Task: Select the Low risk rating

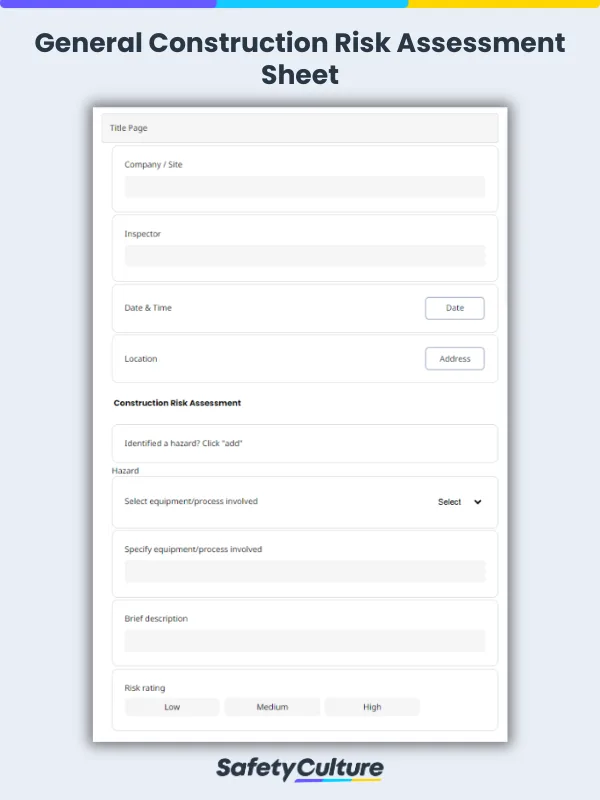Action: pyautogui.click(x=171, y=707)
